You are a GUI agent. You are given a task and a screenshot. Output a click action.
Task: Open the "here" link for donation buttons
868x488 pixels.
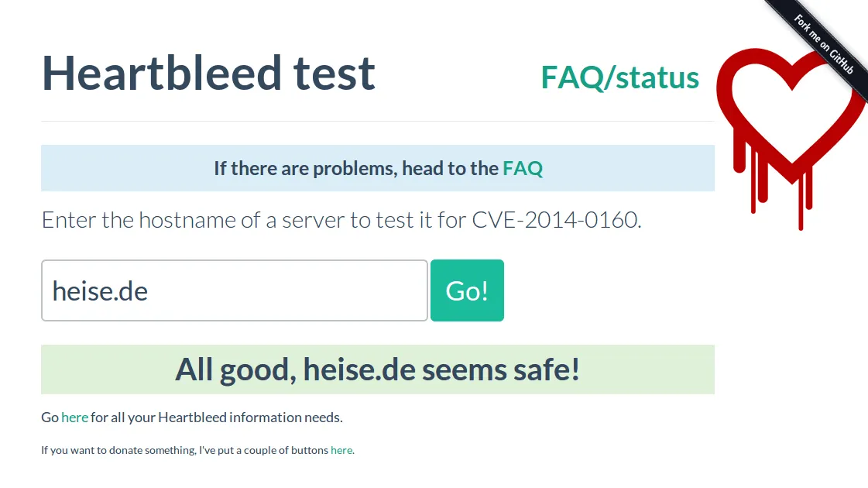pyautogui.click(x=341, y=450)
